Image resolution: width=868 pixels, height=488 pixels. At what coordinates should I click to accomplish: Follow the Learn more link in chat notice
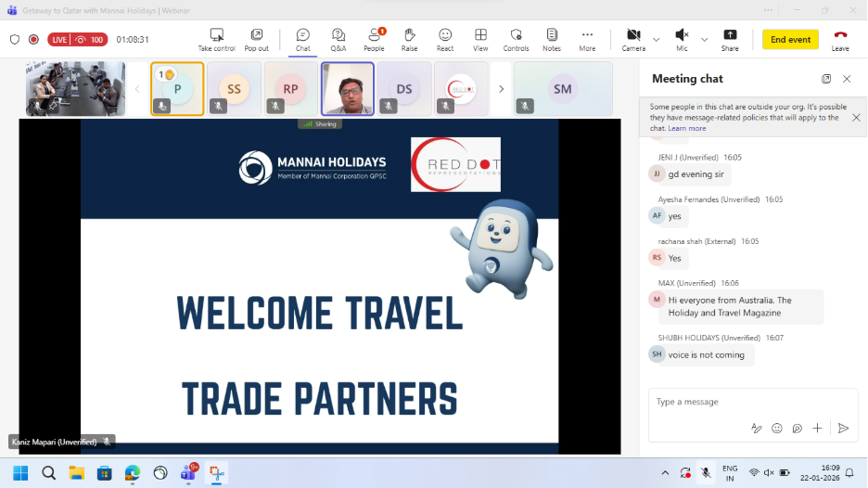687,128
